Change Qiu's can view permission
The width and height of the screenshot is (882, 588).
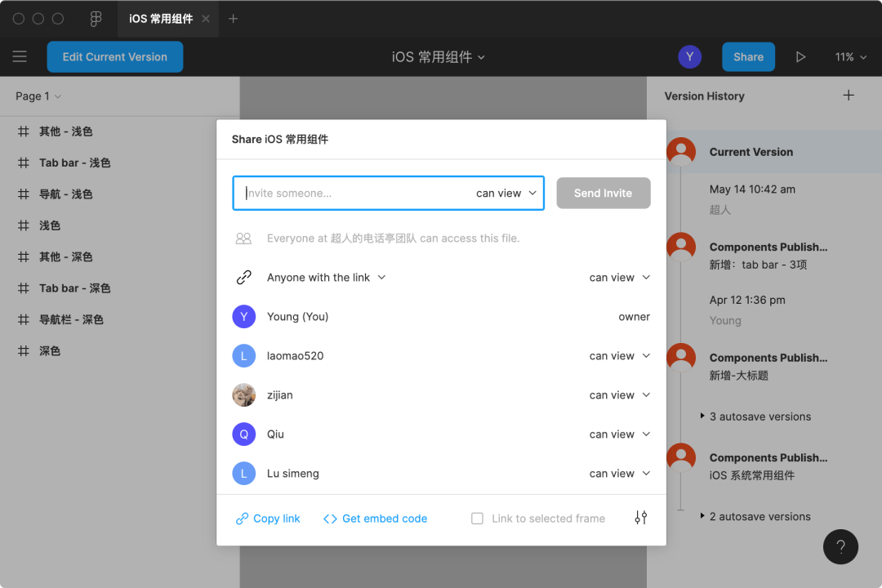(620, 434)
